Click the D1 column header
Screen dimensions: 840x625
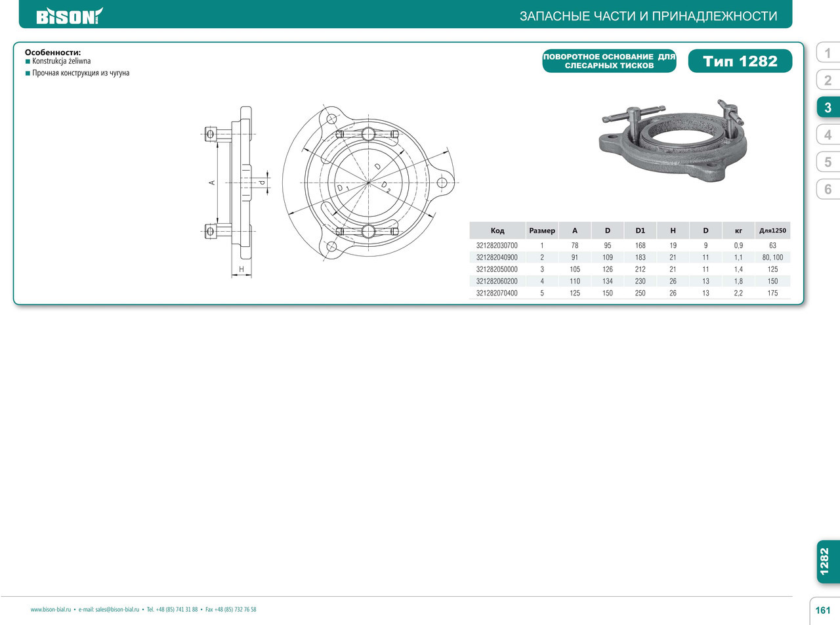point(640,230)
